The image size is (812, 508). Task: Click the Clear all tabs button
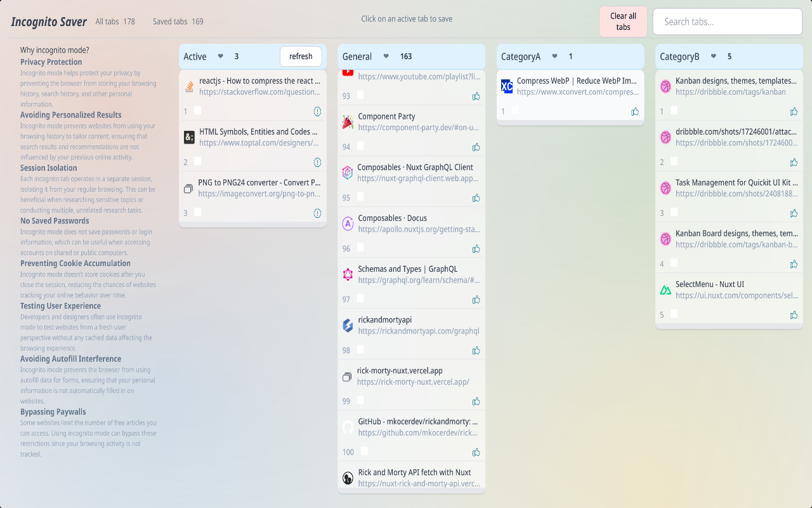(x=622, y=21)
